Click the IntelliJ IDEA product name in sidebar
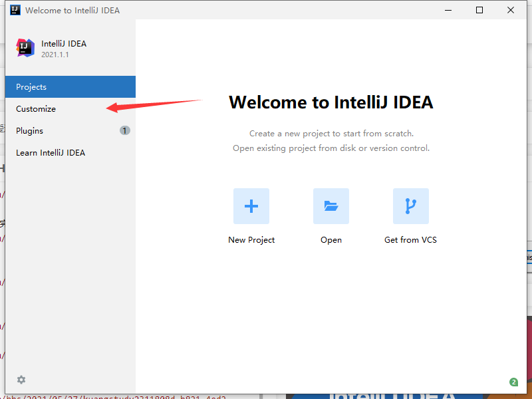The width and height of the screenshot is (532, 399). [64, 44]
